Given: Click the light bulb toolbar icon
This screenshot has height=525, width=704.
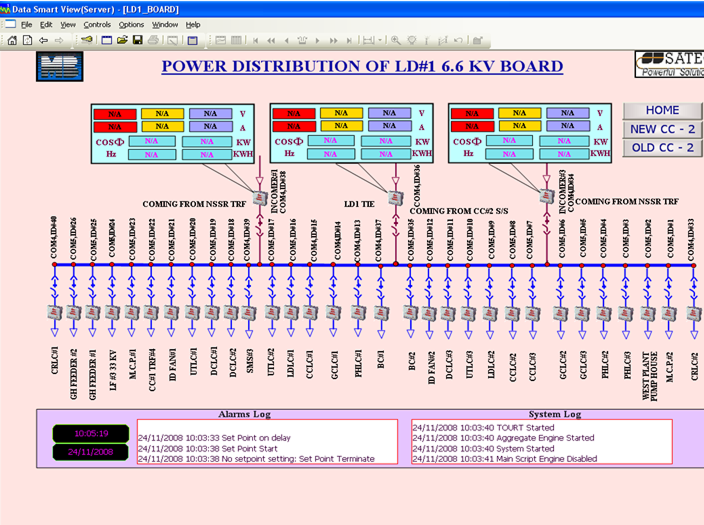Looking at the screenshot, I should [411, 40].
